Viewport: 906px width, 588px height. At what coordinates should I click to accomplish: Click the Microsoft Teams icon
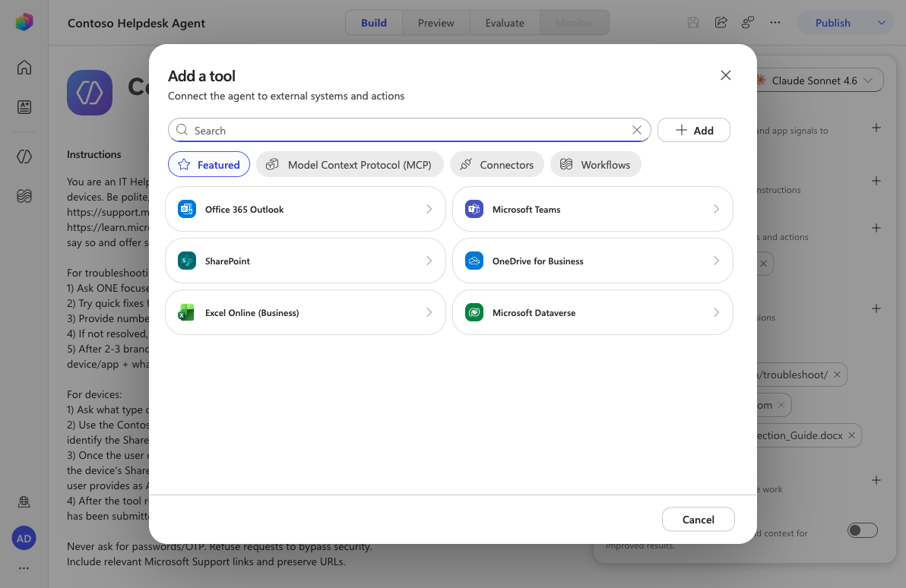click(x=474, y=209)
